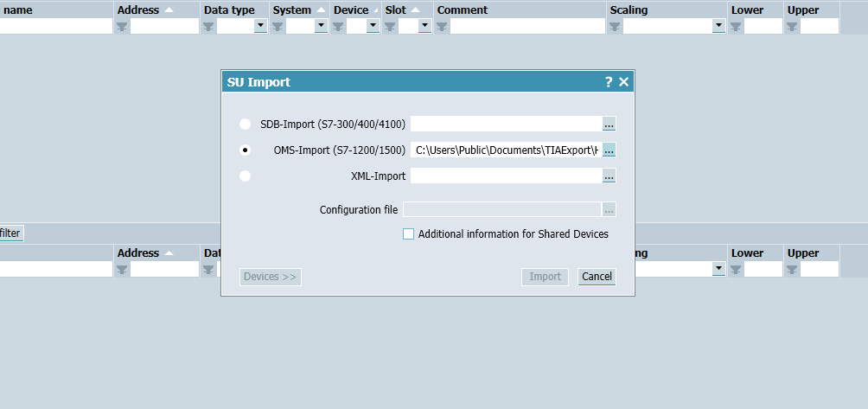
Task: Click filter icon in top Lower column
Action: point(736,26)
